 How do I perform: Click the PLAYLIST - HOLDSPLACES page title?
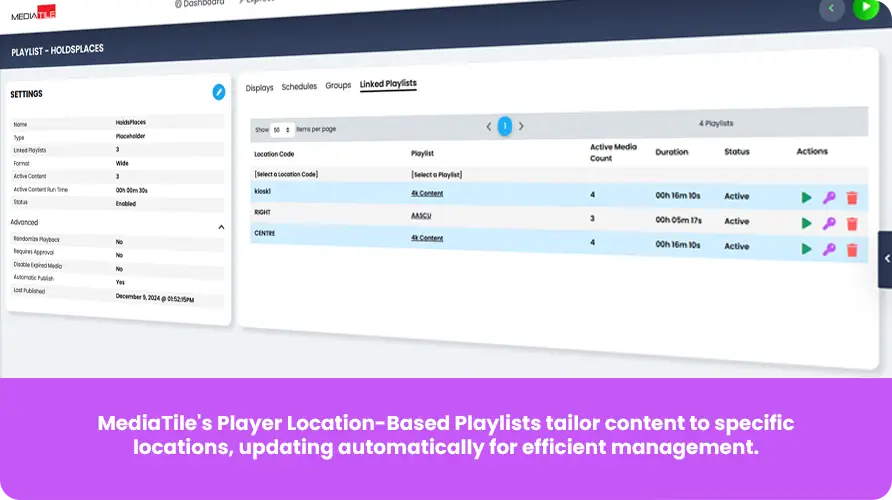pos(57,50)
